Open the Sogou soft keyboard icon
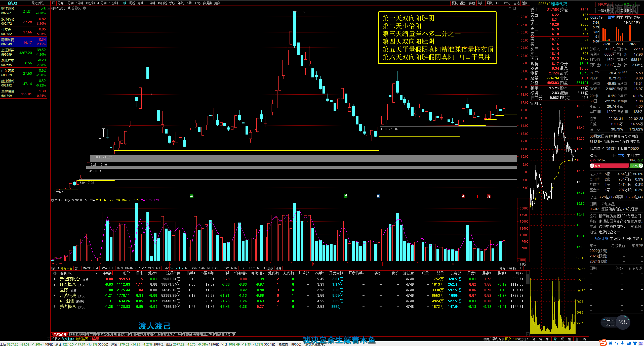Screen dimensions: 644x346 629,343
